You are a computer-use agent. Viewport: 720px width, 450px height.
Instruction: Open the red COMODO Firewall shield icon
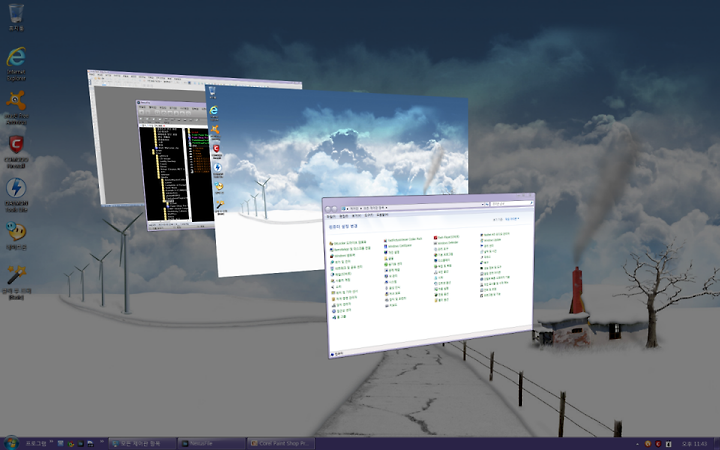click(16, 152)
